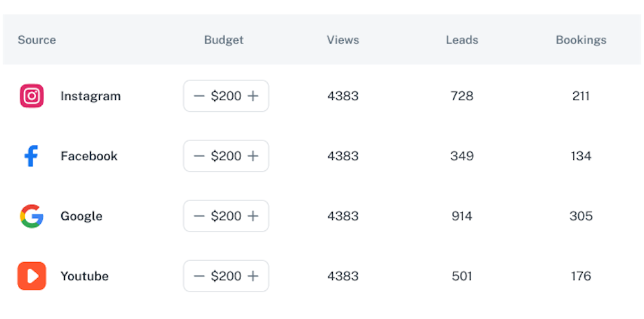The image size is (644, 319).
Task: Decrease Facebook budget with minus icon
Action: point(199,156)
